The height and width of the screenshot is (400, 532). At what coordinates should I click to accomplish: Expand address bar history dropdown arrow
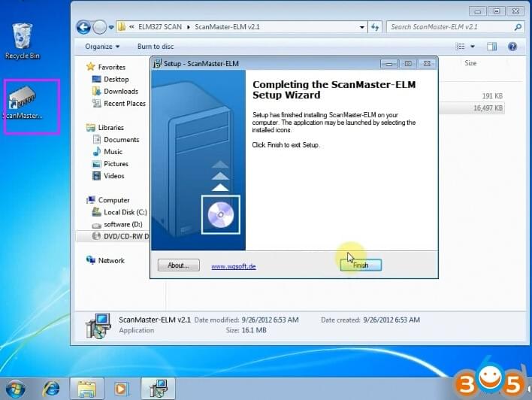(362, 27)
